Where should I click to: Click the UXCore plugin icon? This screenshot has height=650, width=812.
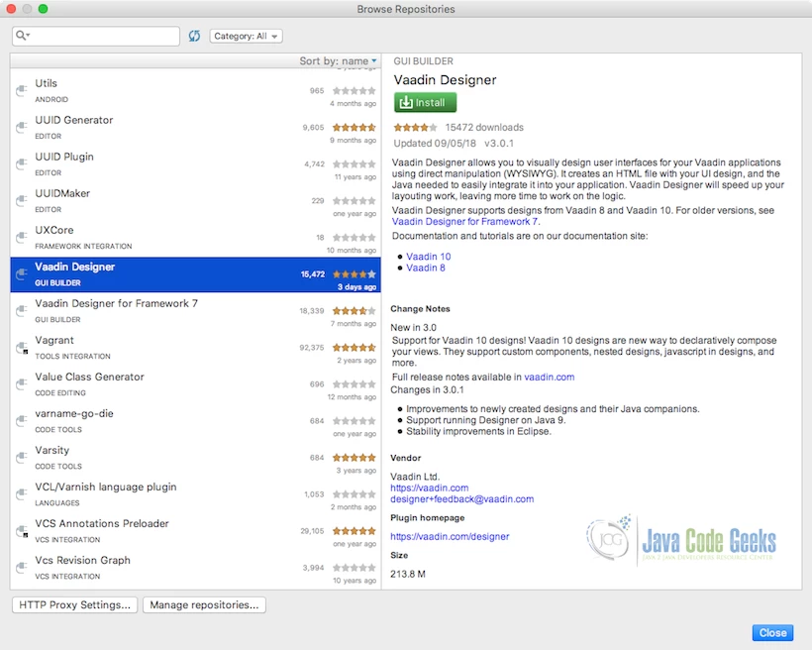point(21,238)
